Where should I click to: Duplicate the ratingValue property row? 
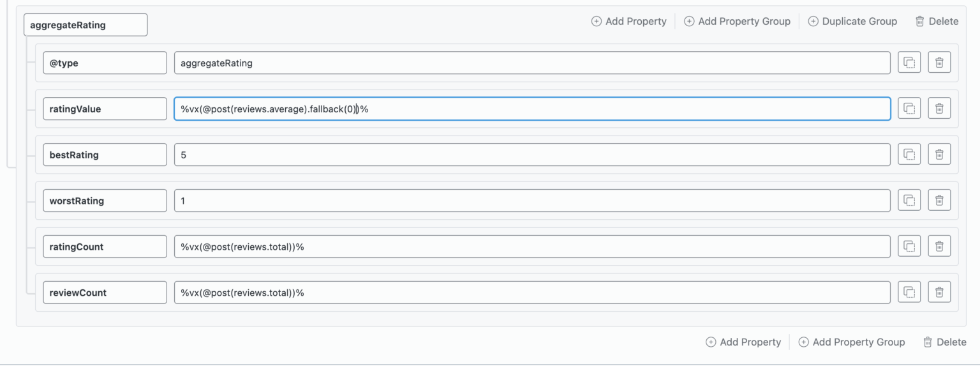(909, 109)
